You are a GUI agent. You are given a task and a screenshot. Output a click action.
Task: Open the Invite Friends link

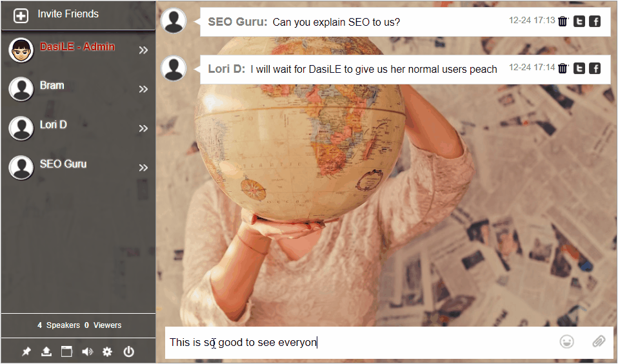(68, 14)
